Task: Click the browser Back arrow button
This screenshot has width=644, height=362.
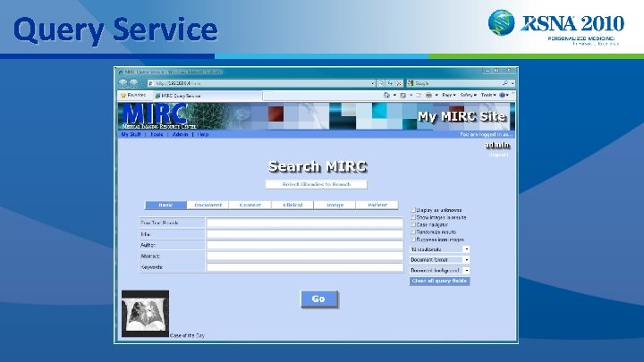Action: (x=123, y=83)
